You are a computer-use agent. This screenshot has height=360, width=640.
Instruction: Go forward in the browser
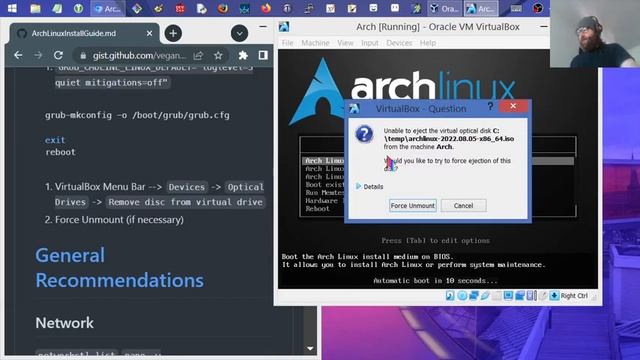38,55
